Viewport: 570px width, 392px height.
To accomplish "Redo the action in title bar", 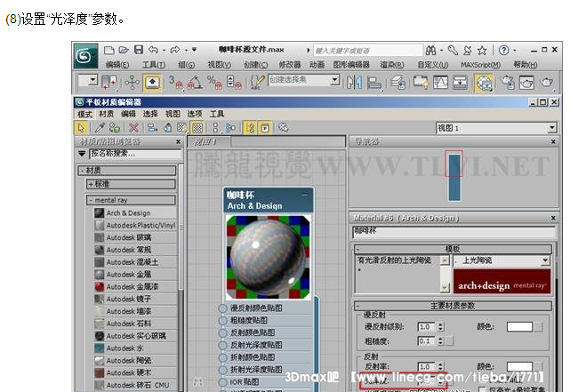I will click(x=175, y=50).
